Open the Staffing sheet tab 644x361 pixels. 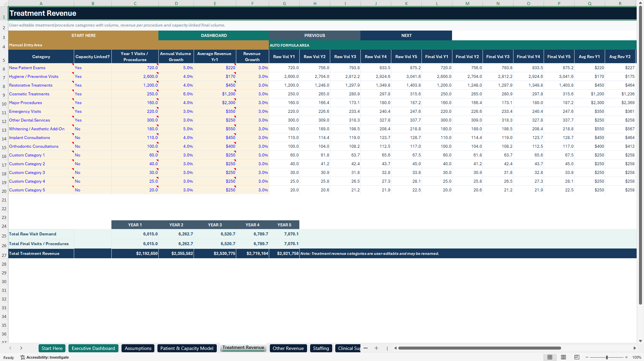click(x=321, y=348)
